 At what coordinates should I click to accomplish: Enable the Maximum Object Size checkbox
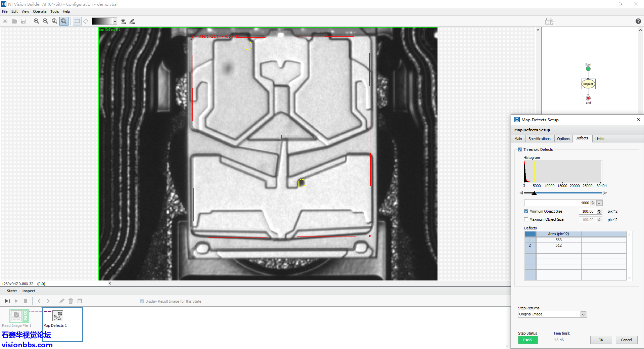coord(526,219)
